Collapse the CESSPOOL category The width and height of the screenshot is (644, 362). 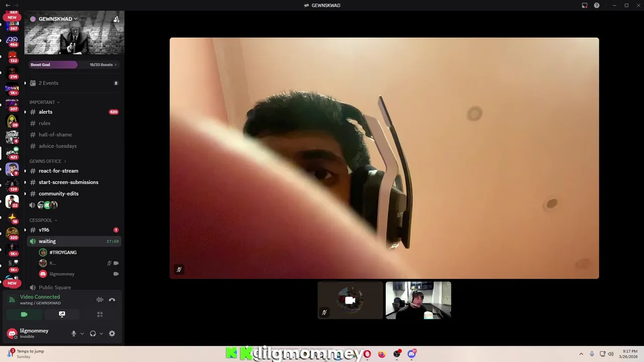(43, 220)
